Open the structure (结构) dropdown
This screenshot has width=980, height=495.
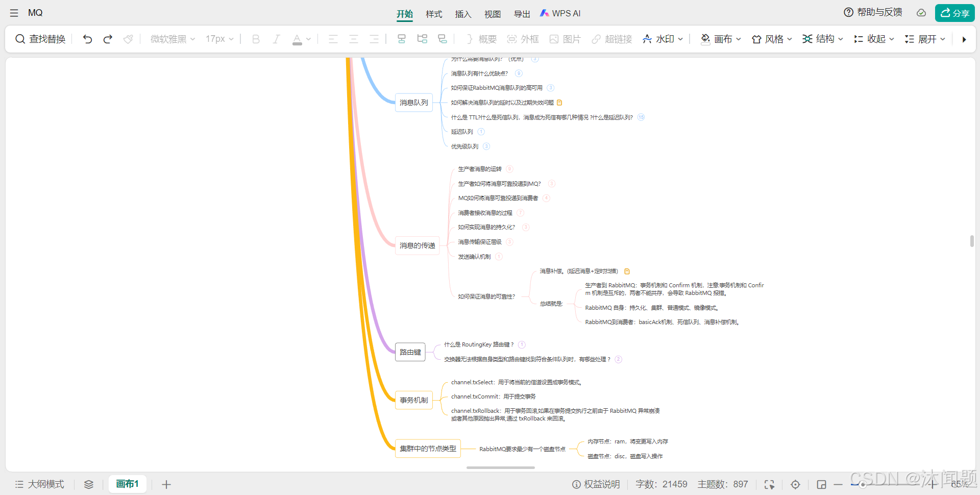pyautogui.click(x=823, y=39)
